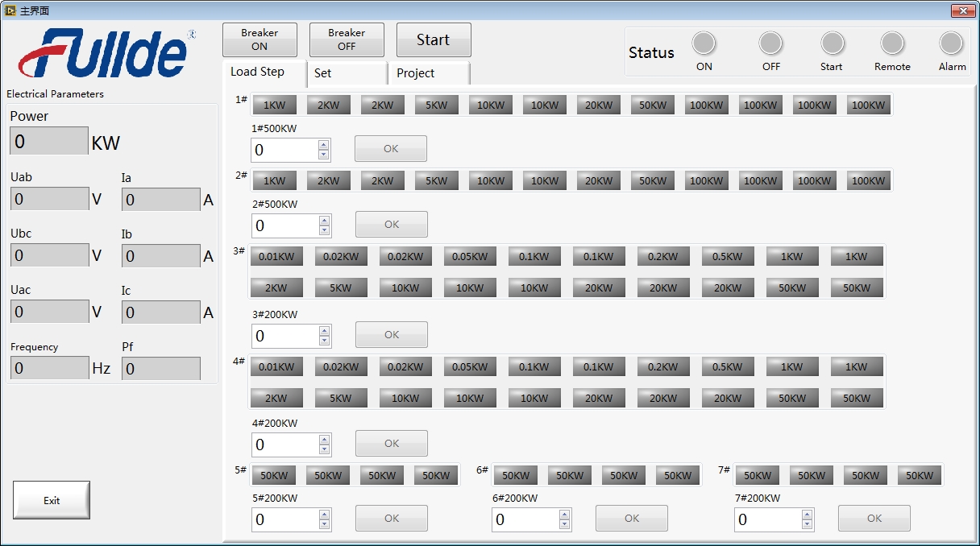Focus the 5#200KW input field
Image resolution: width=980 pixels, height=546 pixels.
[x=285, y=519]
